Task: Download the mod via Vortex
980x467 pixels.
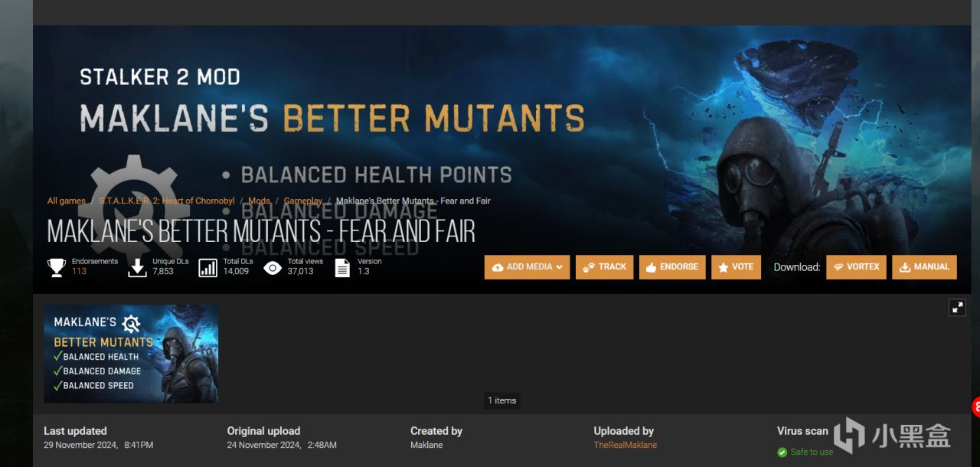Action: pyautogui.click(x=856, y=267)
